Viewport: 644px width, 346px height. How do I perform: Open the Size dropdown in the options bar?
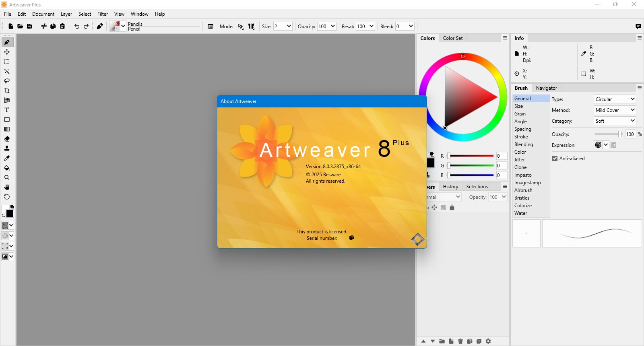click(283, 26)
